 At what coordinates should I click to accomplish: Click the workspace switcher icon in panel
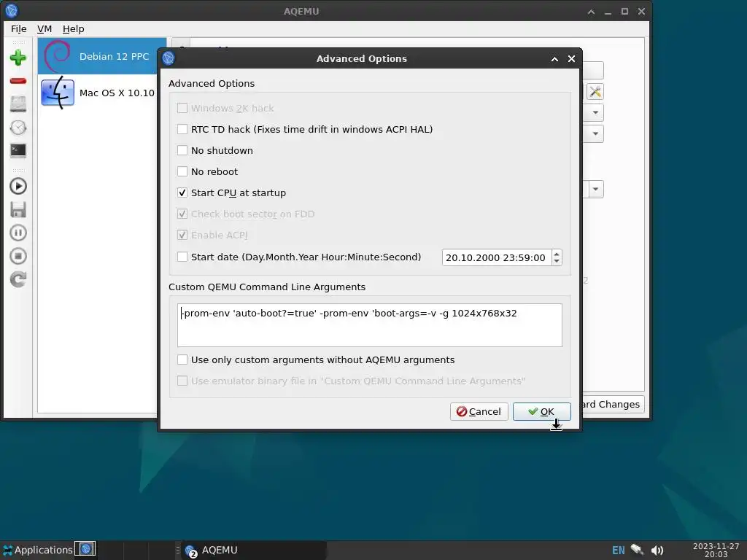tap(85, 549)
